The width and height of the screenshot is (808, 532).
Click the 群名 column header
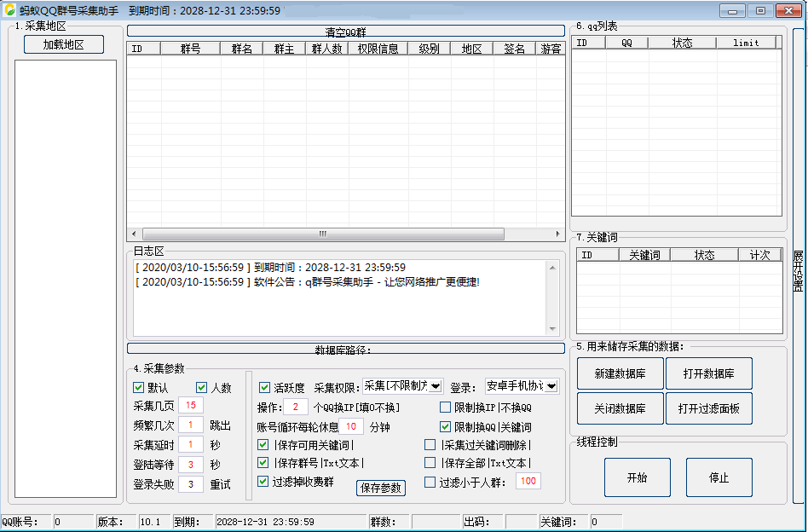pyautogui.click(x=242, y=49)
